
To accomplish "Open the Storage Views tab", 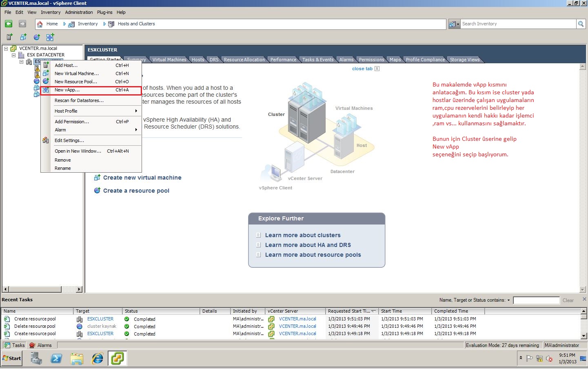I will (x=465, y=60).
